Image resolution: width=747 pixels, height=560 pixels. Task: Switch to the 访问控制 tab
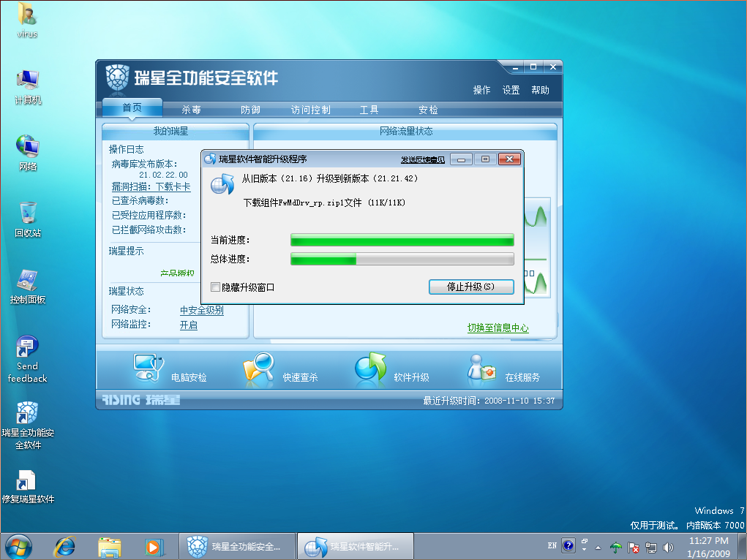311,110
